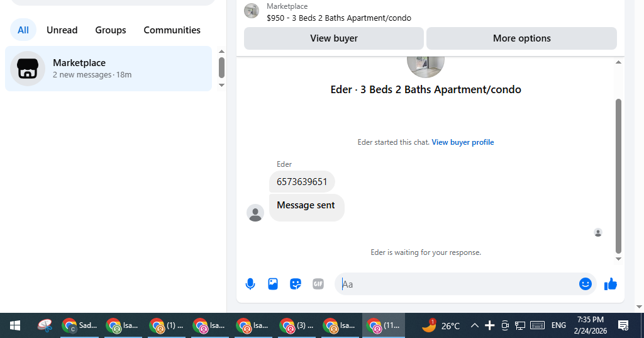Attach a photo with the image icon
644x338 pixels.
pos(273,284)
